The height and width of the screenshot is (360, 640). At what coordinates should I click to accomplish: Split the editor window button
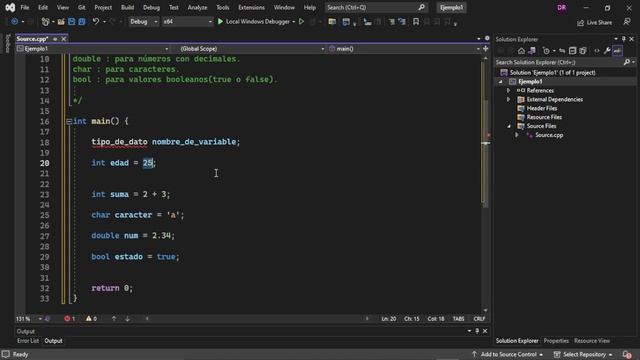(x=485, y=49)
